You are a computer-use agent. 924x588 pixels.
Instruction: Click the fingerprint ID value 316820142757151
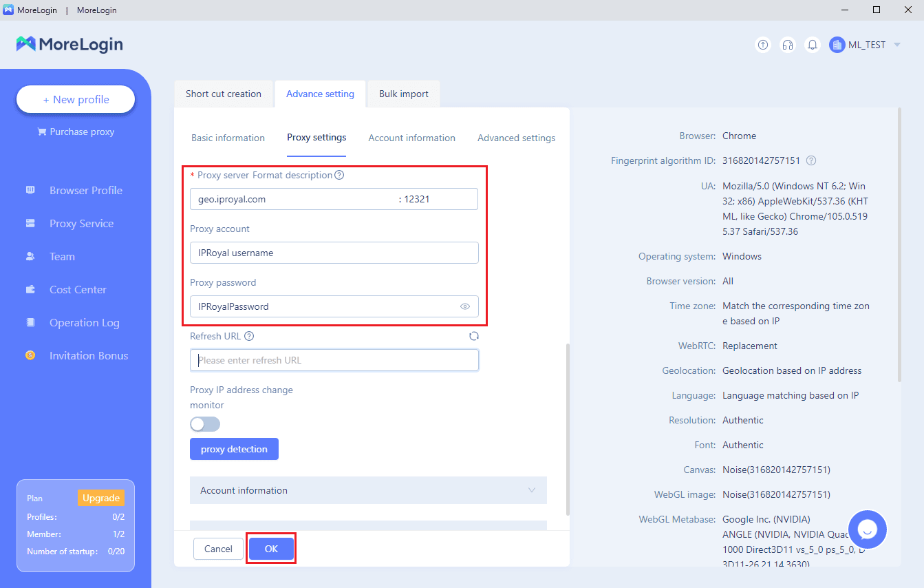[x=761, y=160]
